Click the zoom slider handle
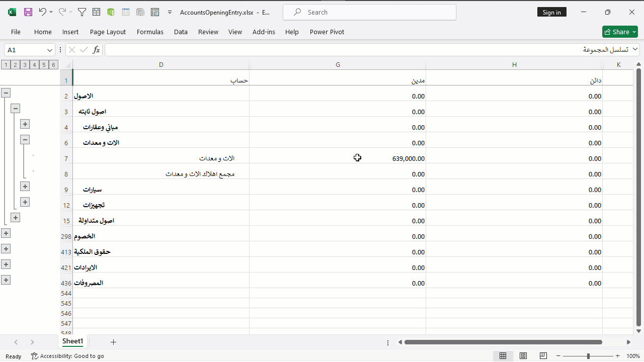This screenshot has width=644, height=362. tap(588, 356)
